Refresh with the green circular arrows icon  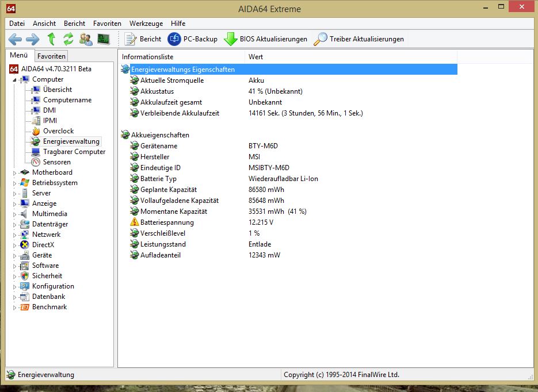pyautogui.click(x=68, y=39)
